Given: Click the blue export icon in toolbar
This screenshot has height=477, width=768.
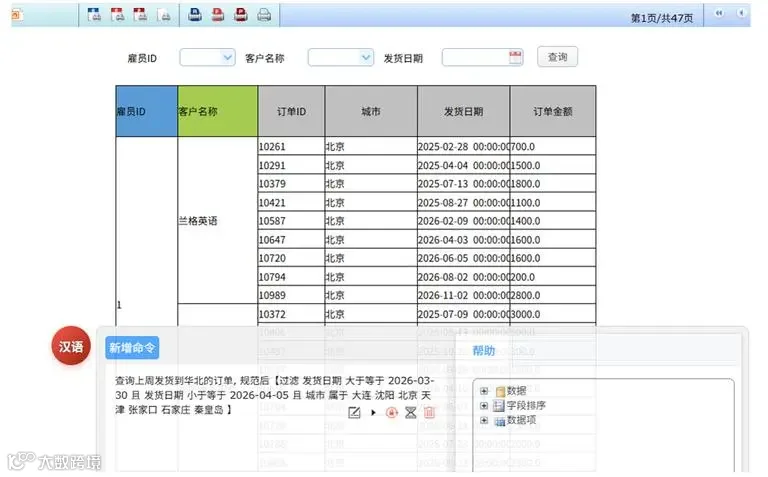Looking at the screenshot, I should (x=94, y=15).
